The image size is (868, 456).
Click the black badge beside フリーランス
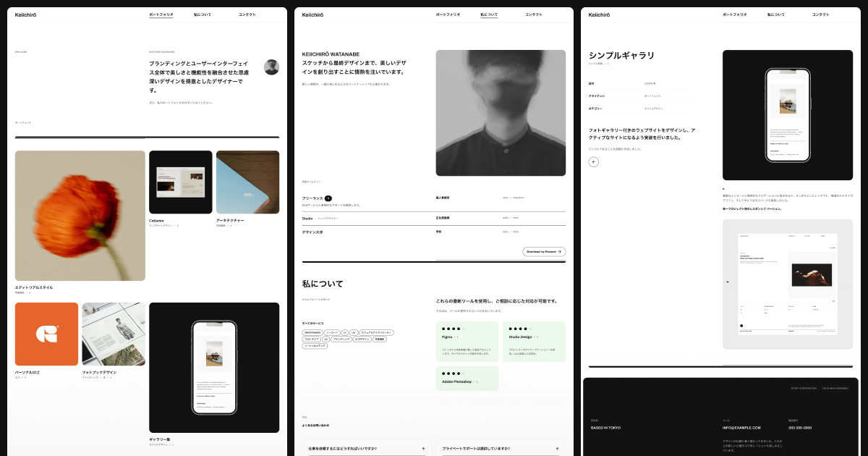tap(328, 198)
